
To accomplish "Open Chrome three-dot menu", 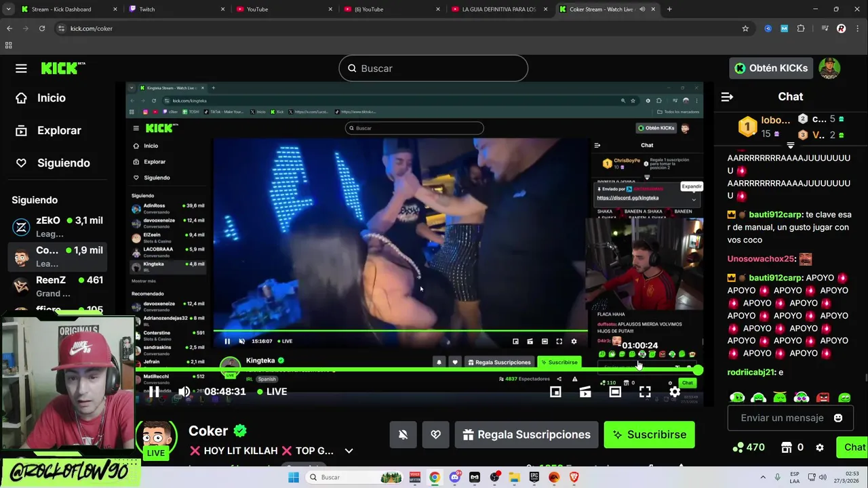I will pyautogui.click(x=857, y=28).
